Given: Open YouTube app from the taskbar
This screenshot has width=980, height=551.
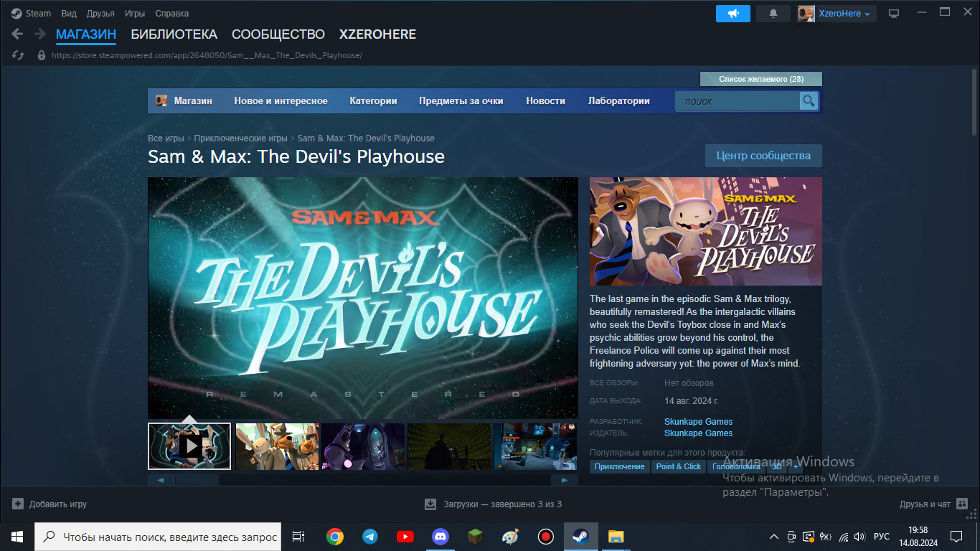Looking at the screenshot, I should 405,537.
